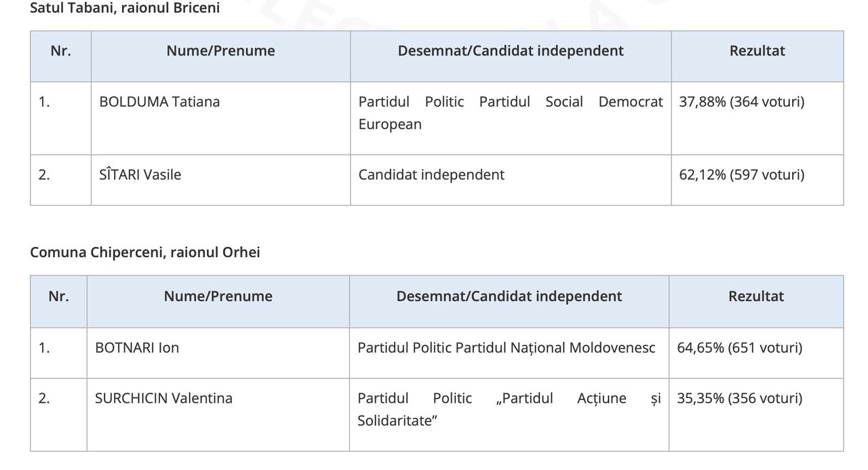Select Partidul Național Moldovenesc cell
The width and height of the screenshot is (868, 470).
509,353
